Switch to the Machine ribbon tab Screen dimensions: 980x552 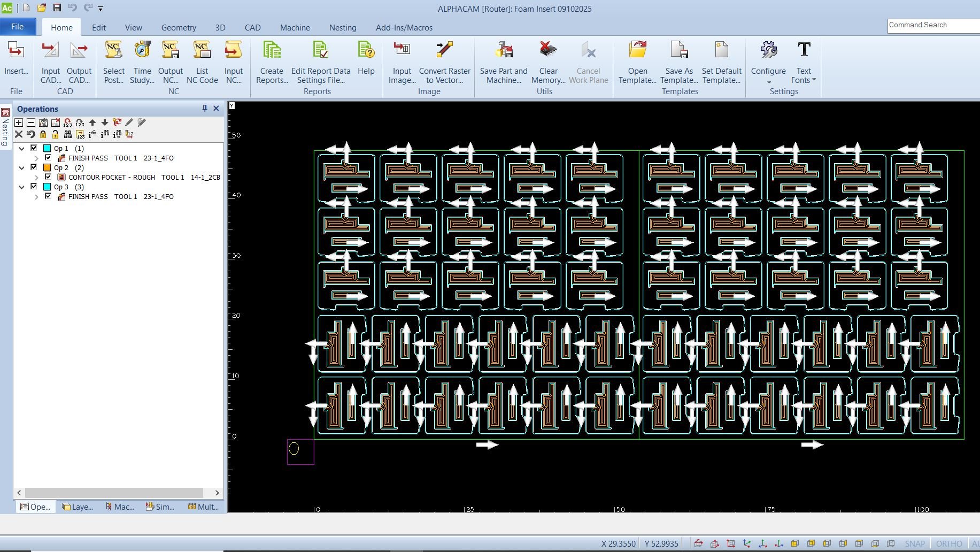coord(295,27)
